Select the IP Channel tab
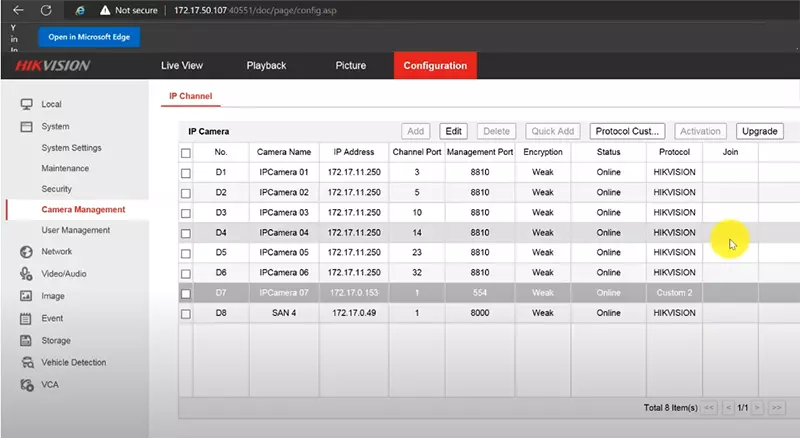The height and width of the screenshot is (438, 800). click(190, 96)
